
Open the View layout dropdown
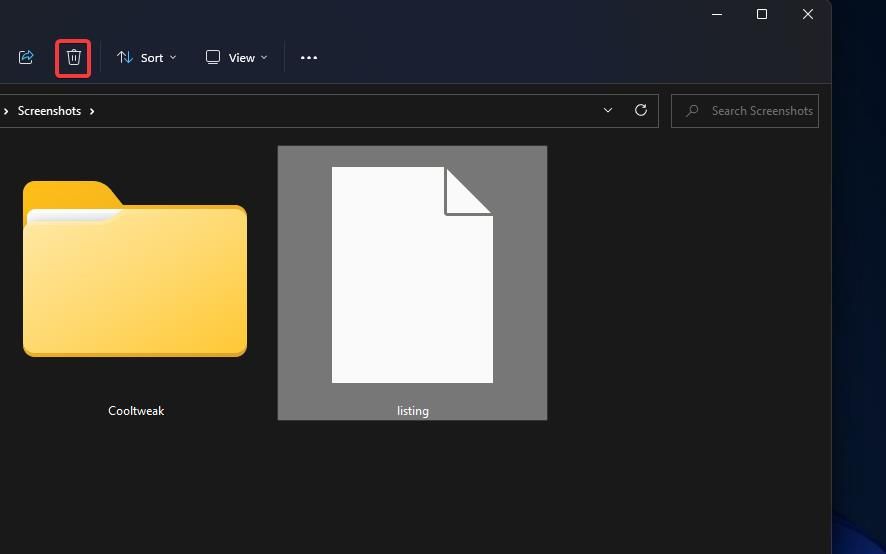pyautogui.click(x=236, y=58)
